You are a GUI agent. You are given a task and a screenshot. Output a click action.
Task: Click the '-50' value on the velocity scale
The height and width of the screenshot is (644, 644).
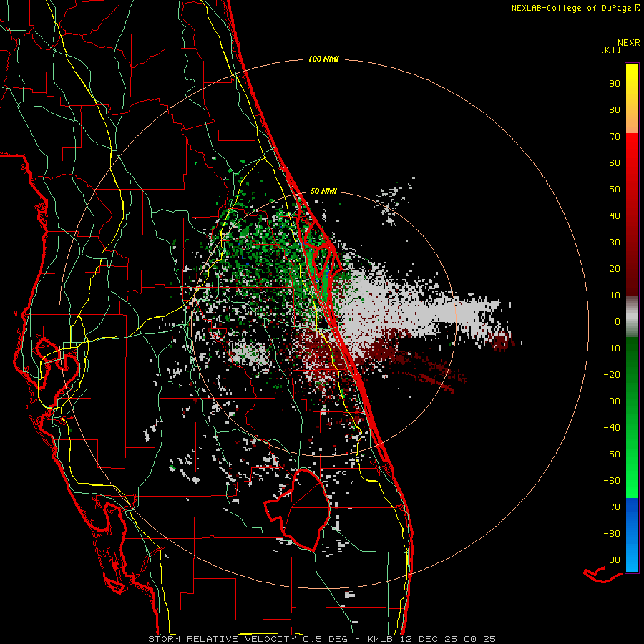coord(612,454)
